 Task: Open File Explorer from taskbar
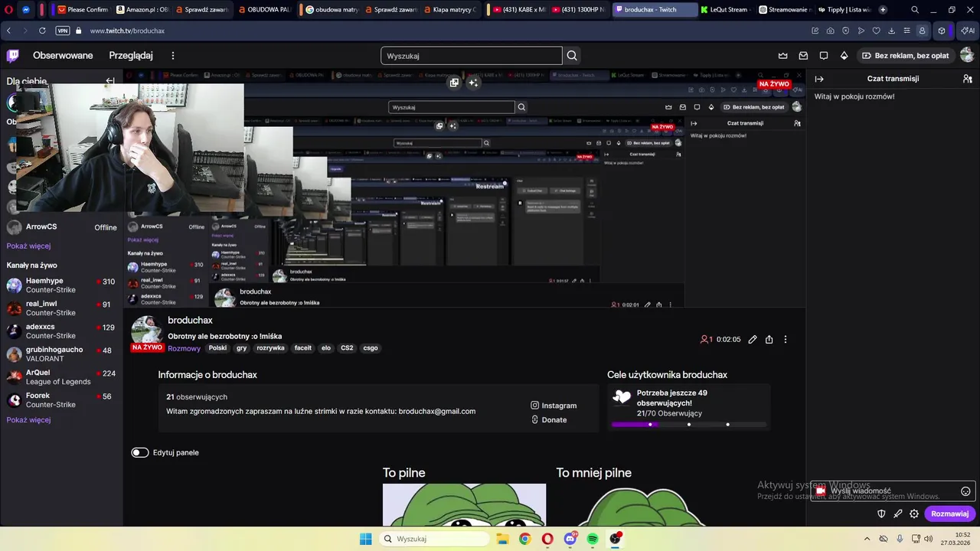click(501, 539)
